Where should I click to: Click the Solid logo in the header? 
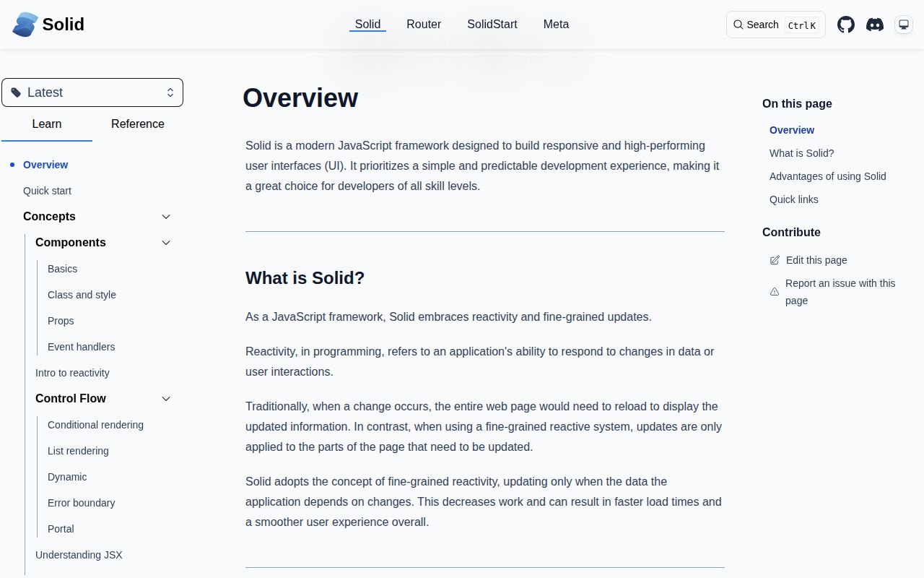point(48,24)
